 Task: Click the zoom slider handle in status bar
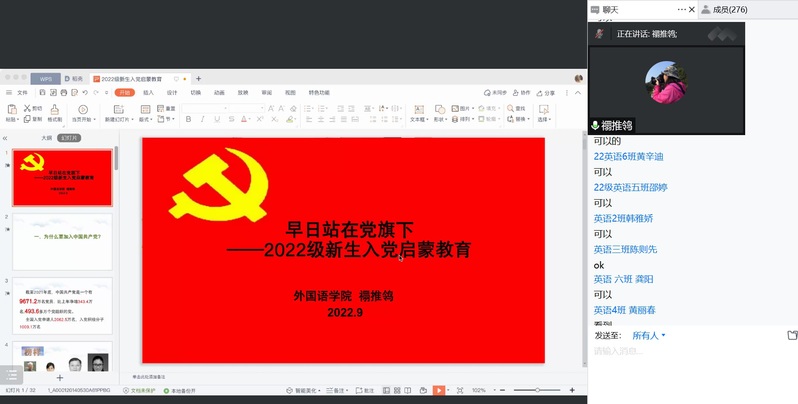[537, 390]
